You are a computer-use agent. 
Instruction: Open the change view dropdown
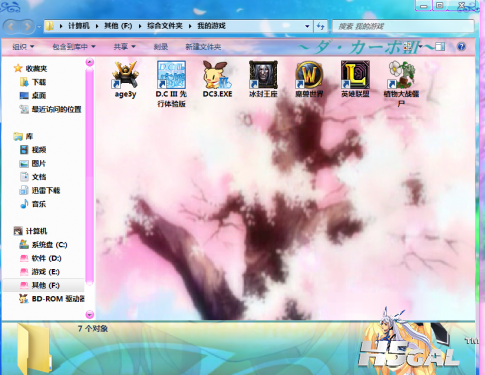pos(421,47)
